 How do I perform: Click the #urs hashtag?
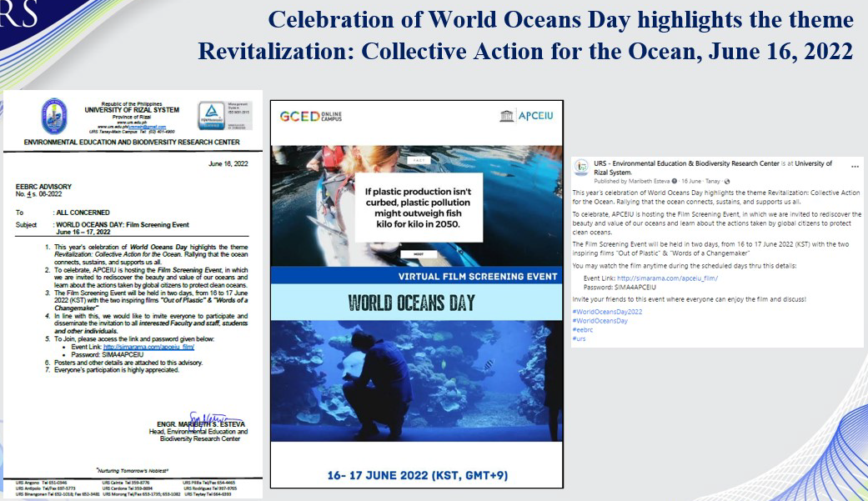click(579, 338)
